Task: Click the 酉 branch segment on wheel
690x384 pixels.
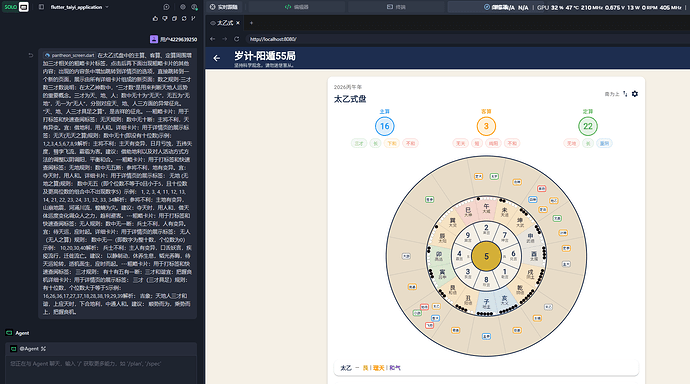Action: (x=534, y=256)
